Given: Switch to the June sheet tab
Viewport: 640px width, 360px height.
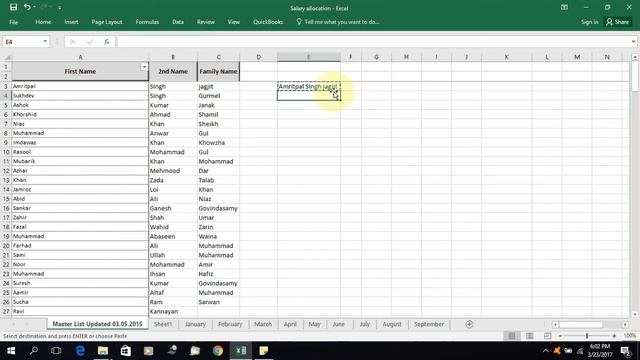Looking at the screenshot, I should 339,324.
